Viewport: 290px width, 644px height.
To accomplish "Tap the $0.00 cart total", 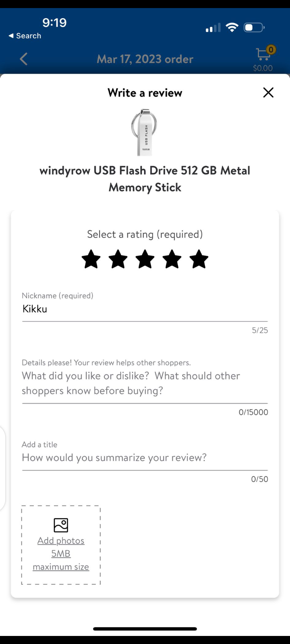I will click(263, 68).
